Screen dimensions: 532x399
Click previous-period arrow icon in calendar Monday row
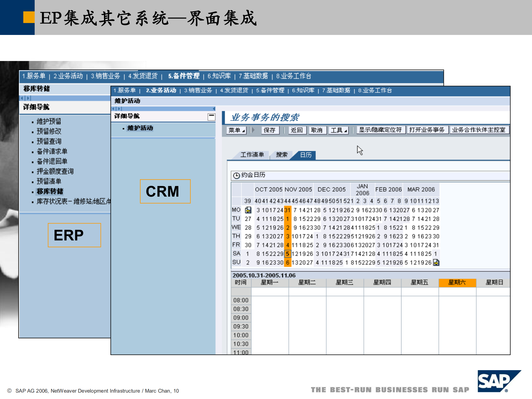tap(248, 210)
